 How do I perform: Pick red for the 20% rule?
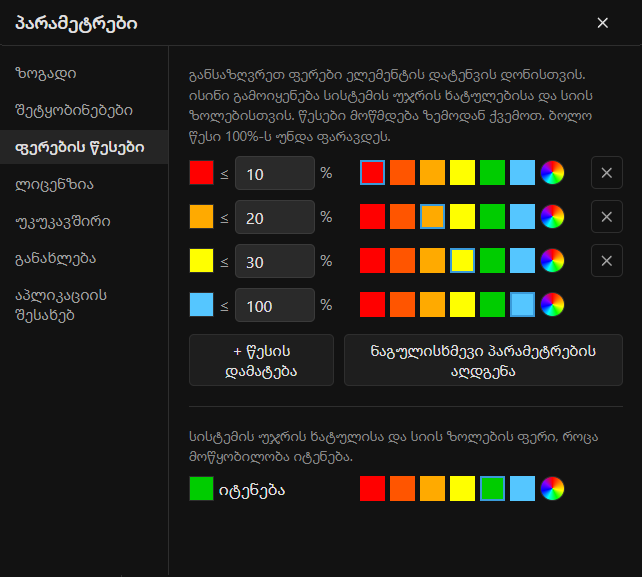tap(373, 217)
